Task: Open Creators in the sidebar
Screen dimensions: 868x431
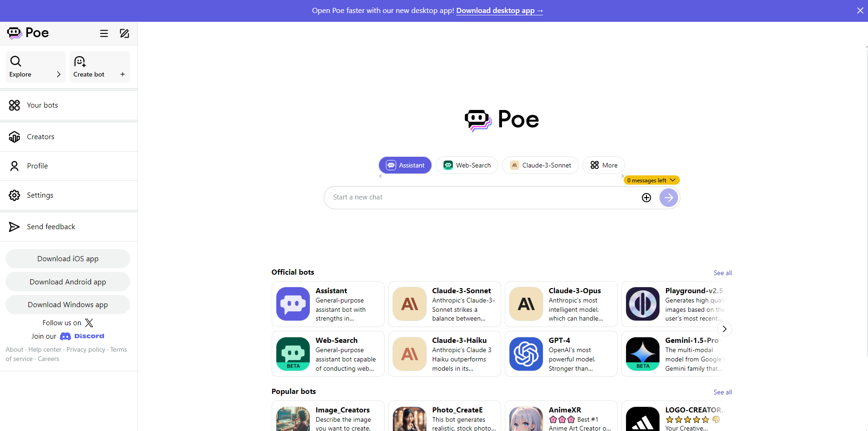Action: coord(69,137)
